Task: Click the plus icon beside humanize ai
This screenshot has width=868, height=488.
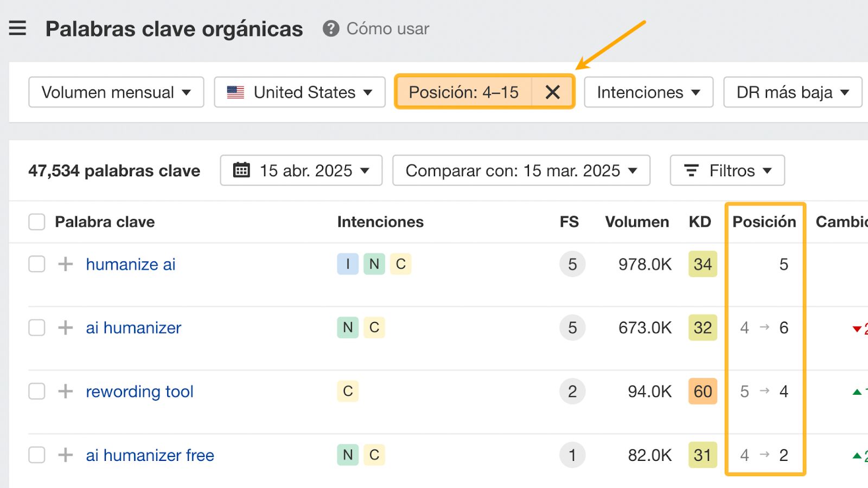Action: 65,264
